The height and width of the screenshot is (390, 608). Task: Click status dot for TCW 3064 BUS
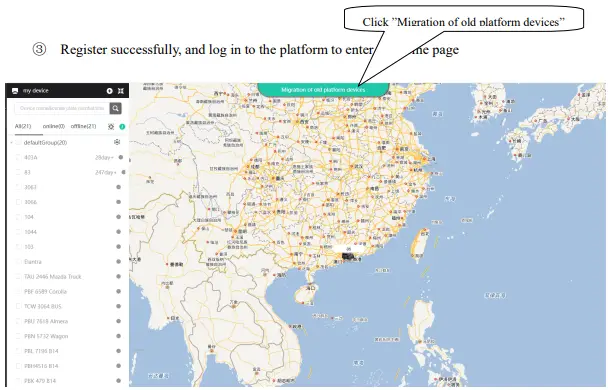119,306
